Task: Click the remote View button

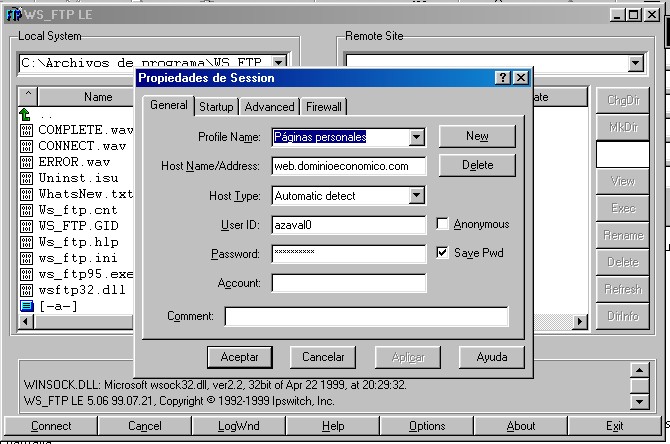Action: pos(623,181)
